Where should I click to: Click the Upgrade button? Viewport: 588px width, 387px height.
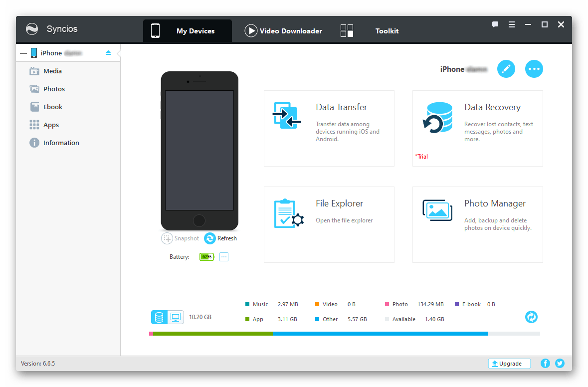point(509,364)
